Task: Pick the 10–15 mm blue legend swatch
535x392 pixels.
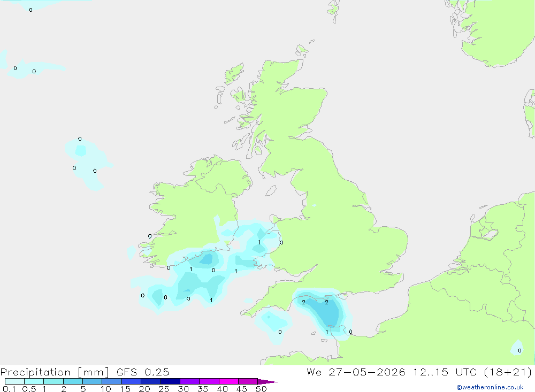Action: pos(112,381)
